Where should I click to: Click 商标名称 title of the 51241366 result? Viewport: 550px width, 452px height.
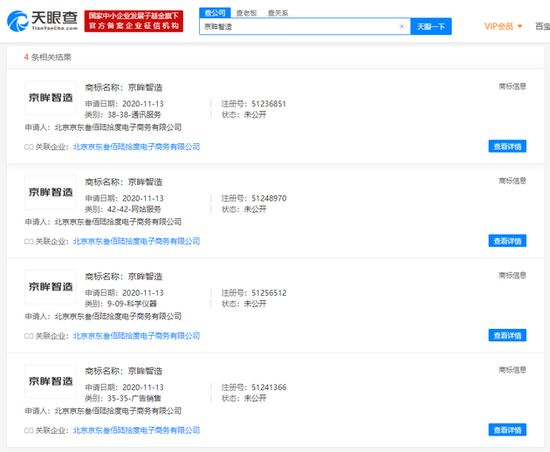click(123, 371)
